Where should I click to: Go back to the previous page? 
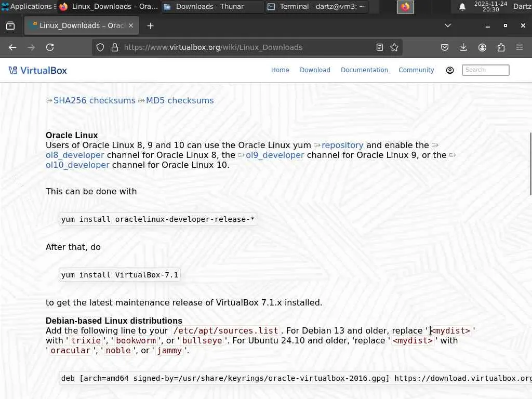12,47
